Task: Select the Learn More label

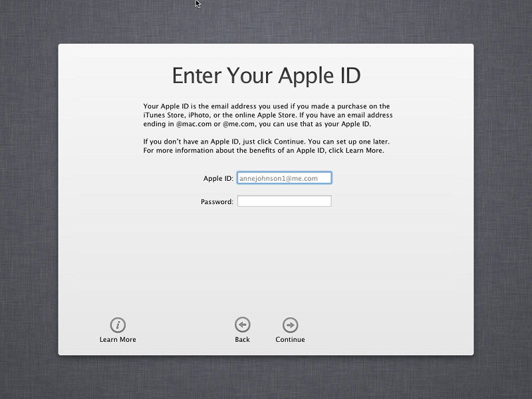Action: pos(118,339)
